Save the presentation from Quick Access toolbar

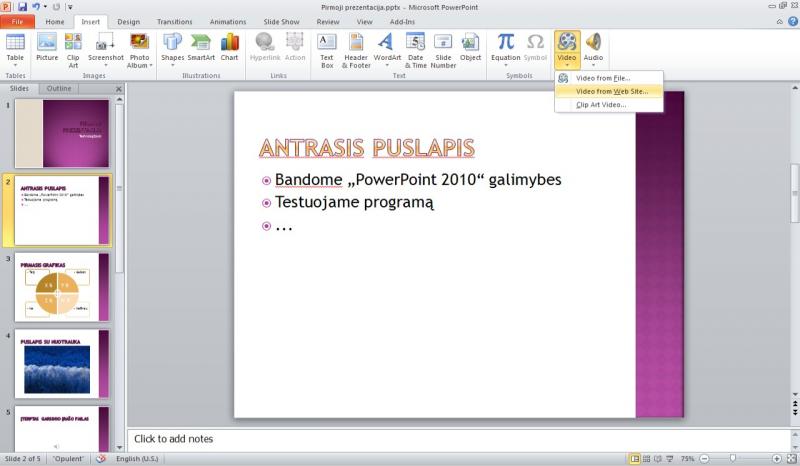pyautogui.click(x=22, y=7)
